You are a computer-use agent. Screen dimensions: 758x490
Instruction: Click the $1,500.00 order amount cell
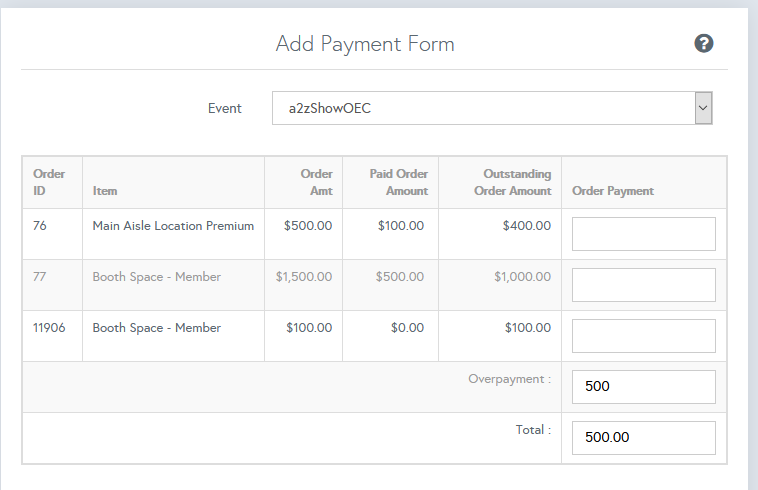click(304, 277)
